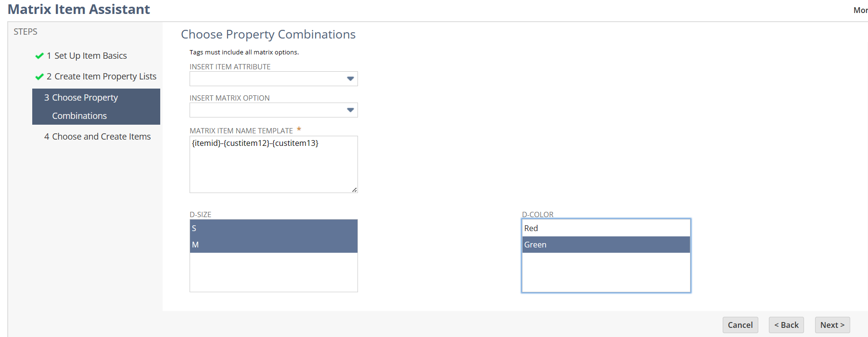This screenshot has width=868, height=337.
Task: Click the Cancel button
Action: click(740, 325)
